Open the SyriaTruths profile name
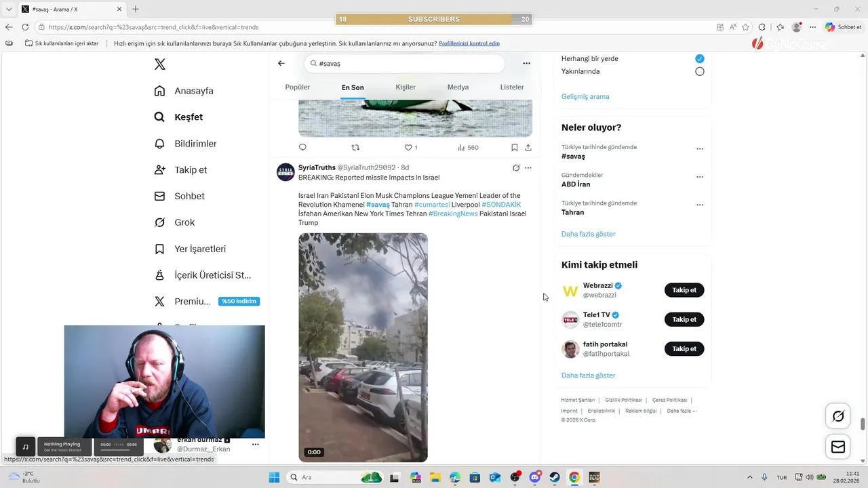The height and width of the screenshot is (488, 868). point(316,167)
